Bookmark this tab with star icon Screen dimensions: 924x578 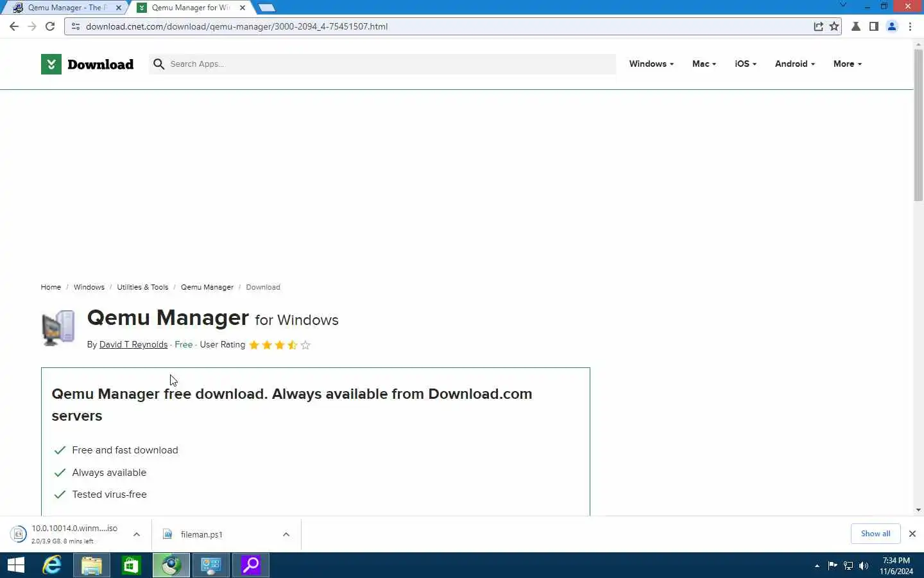coord(834,26)
